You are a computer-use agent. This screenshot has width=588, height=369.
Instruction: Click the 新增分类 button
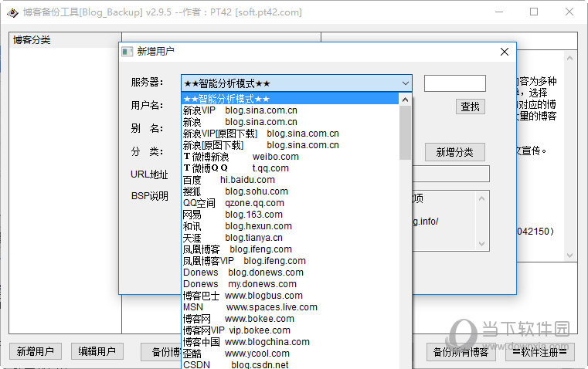click(x=455, y=152)
